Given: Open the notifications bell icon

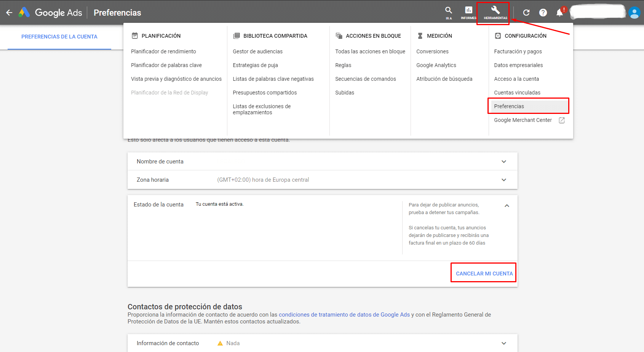Looking at the screenshot, I should click(559, 13).
